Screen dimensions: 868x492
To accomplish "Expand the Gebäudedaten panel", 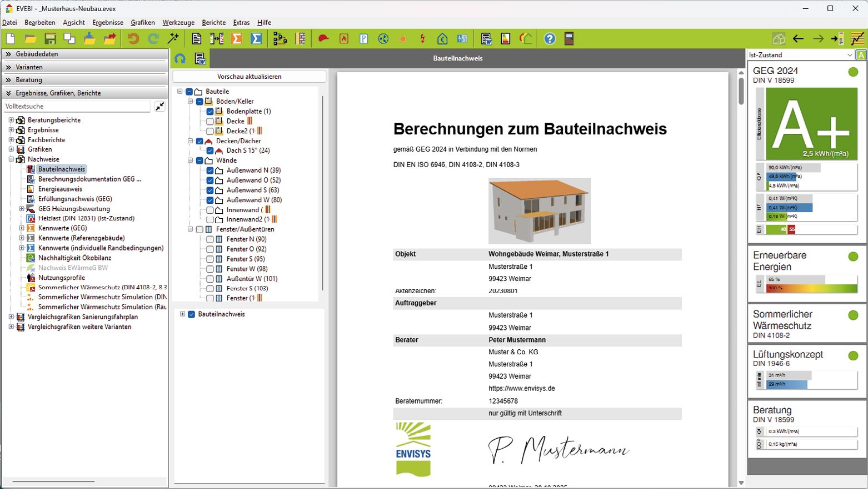I will click(x=85, y=54).
